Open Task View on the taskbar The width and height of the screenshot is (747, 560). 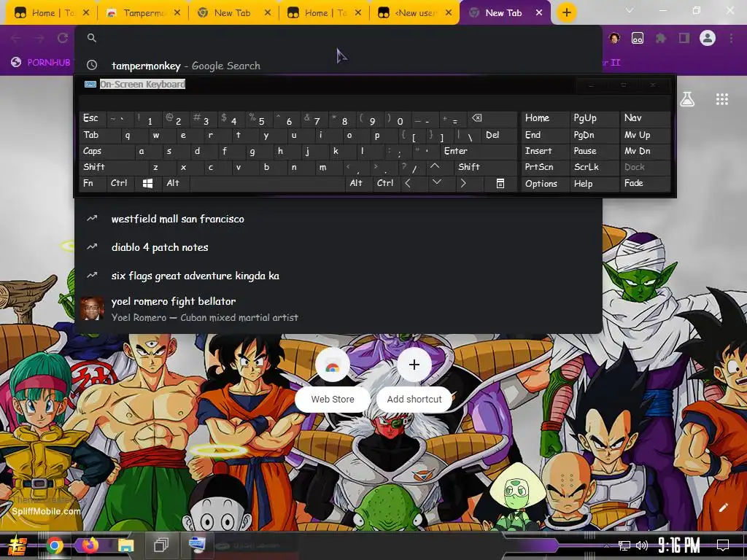coord(161,545)
